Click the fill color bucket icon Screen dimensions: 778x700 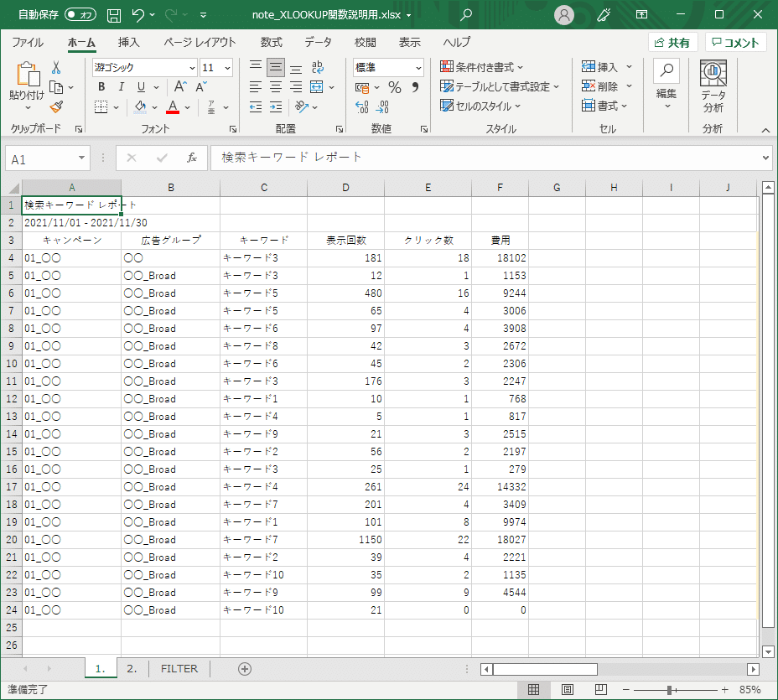(140, 106)
